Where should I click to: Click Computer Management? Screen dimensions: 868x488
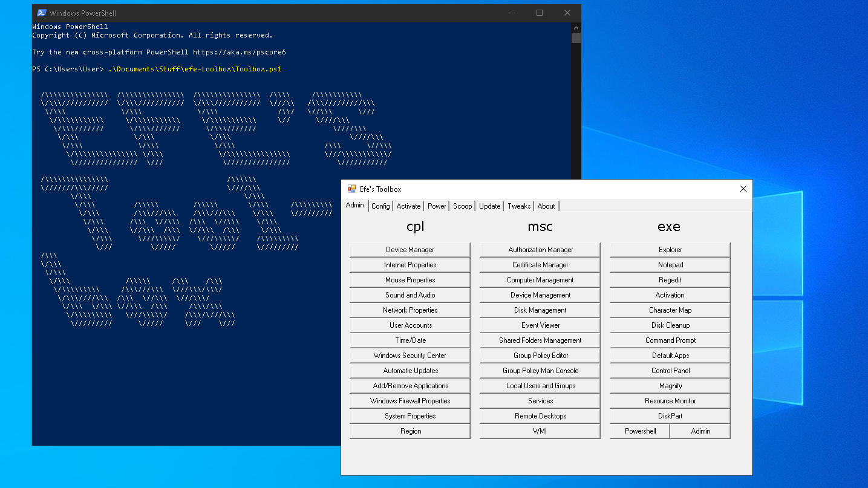click(x=540, y=280)
